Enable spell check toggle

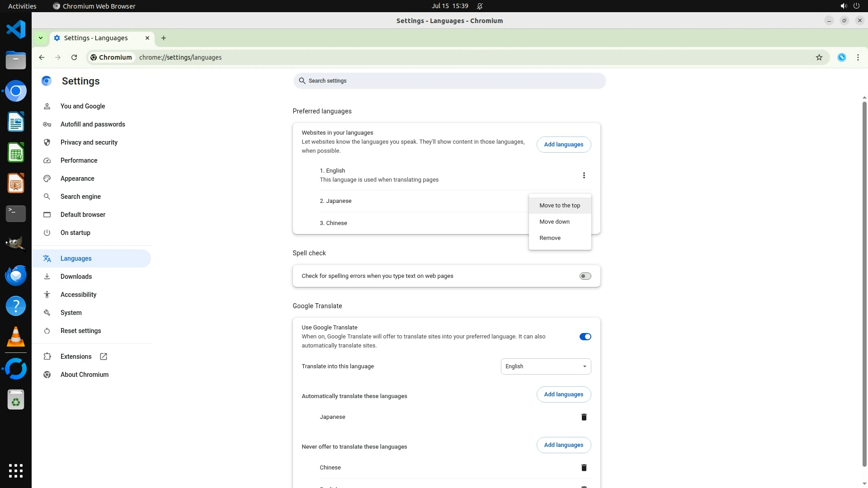(x=585, y=276)
